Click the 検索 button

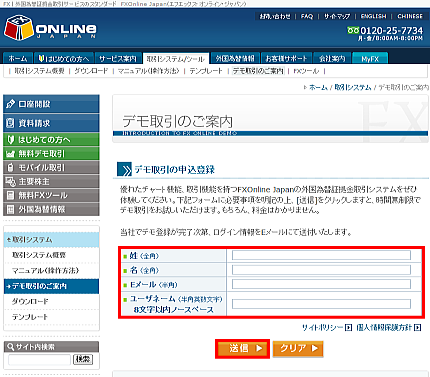83,359
